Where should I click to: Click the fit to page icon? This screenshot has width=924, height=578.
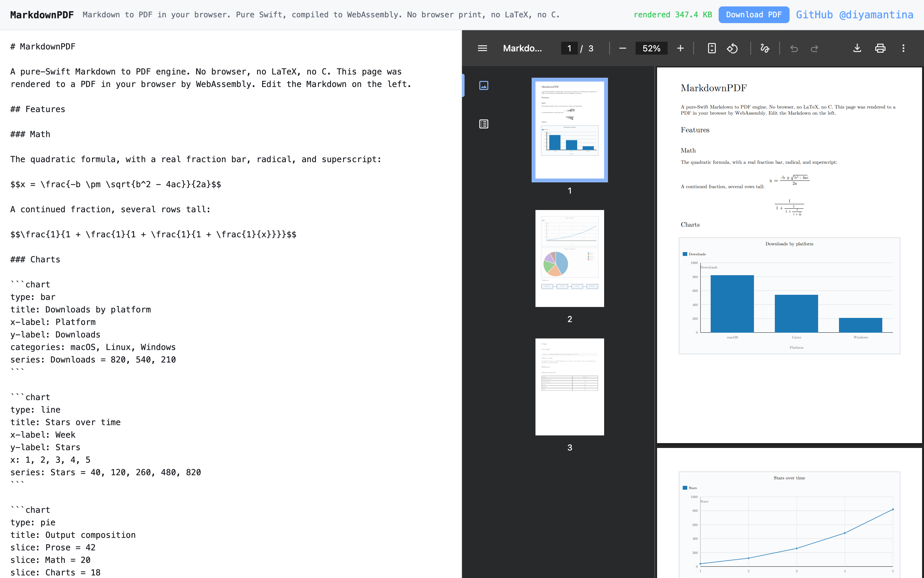(x=712, y=48)
